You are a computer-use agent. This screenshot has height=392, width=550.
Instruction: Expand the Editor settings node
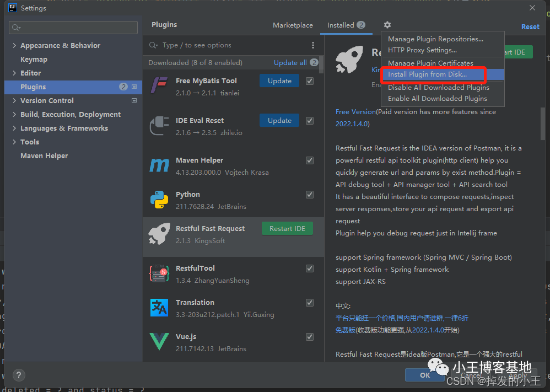(14, 73)
